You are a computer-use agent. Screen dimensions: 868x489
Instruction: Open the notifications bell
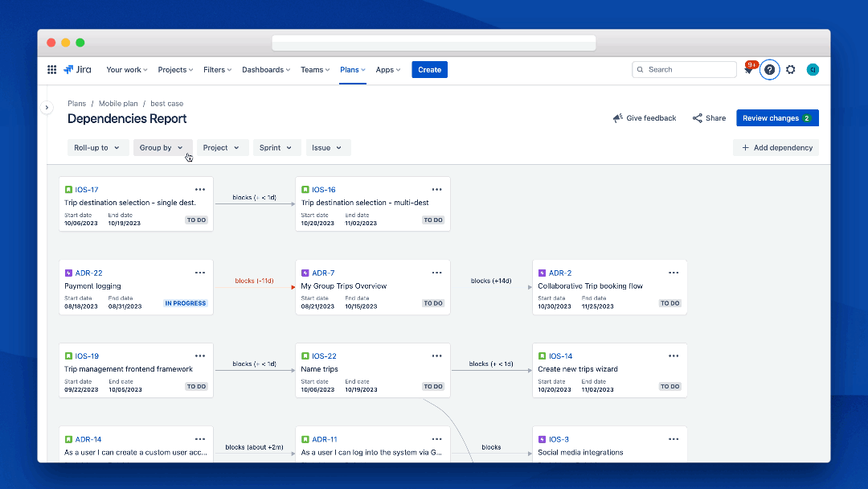[748, 69]
